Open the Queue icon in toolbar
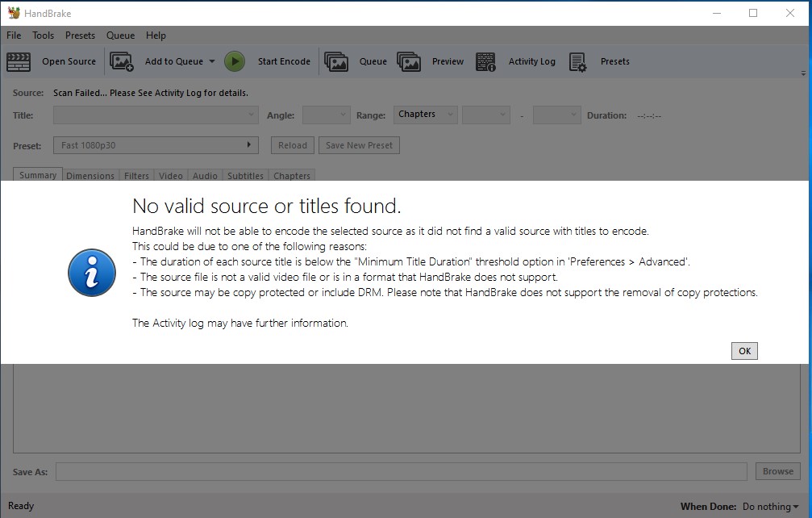812x518 pixels. [336, 62]
